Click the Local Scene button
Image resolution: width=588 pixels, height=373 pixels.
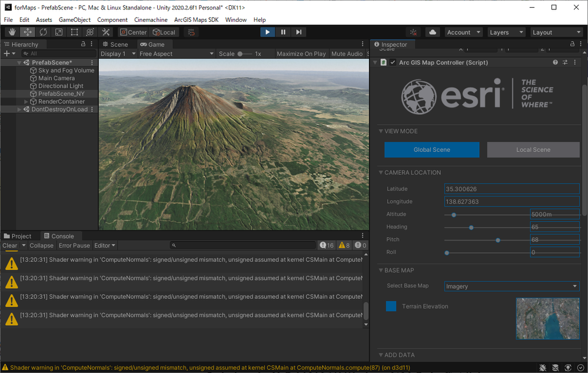point(533,149)
